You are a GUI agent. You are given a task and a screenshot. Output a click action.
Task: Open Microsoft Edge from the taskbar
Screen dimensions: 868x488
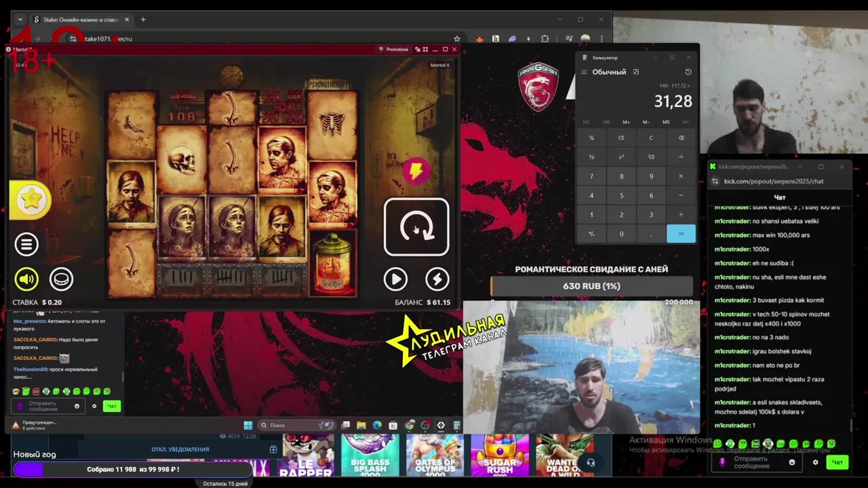pyautogui.click(x=377, y=425)
